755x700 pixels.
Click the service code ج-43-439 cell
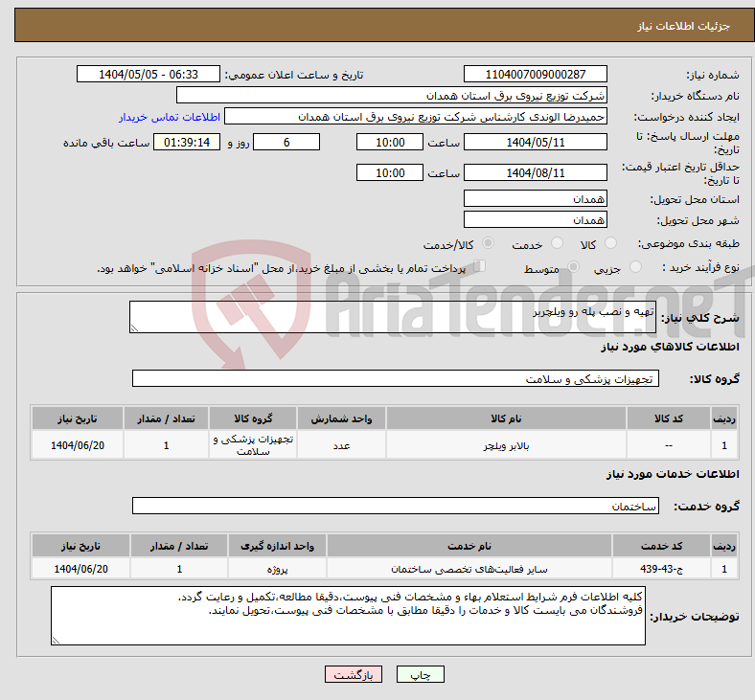pos(662,569)
